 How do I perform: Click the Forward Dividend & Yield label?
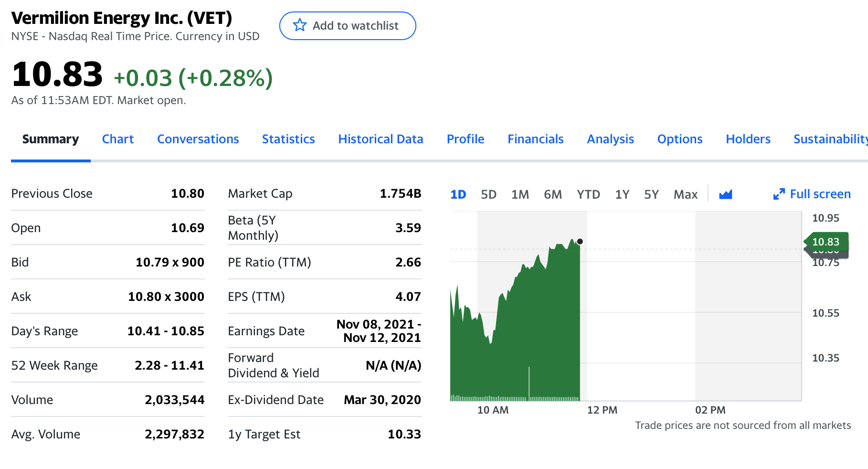coord(274,365)
